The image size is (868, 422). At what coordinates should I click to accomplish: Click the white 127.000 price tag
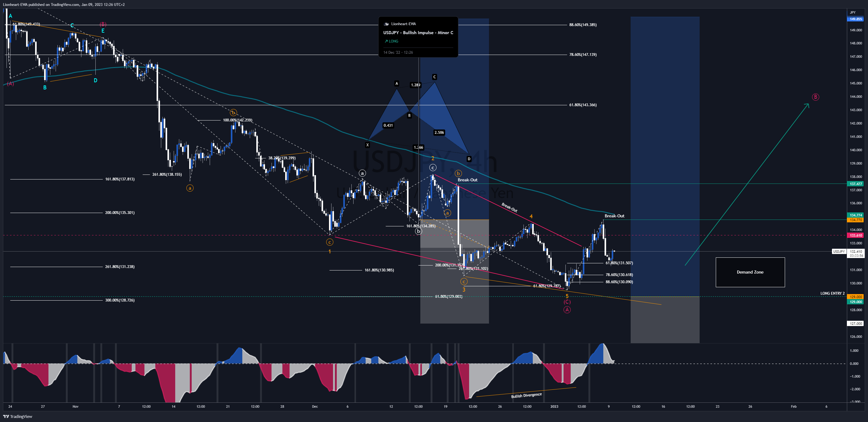[x=855, y=324]
